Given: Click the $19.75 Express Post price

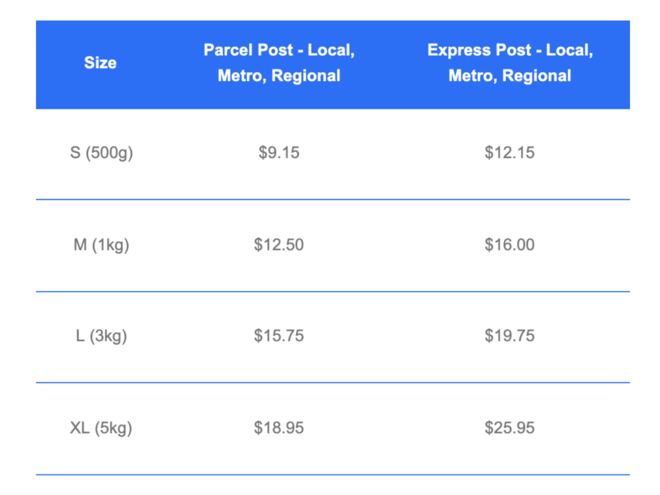Looking at the screenshot, I should coord(509,336).
